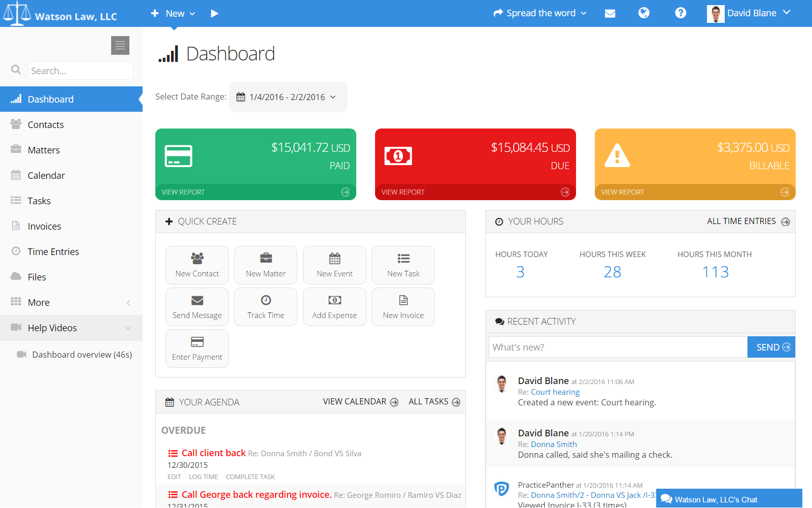This screenshot has width=812, height=508.
Task: Click Enter Payment quick create tile
Action: pyautogui.click(x=197, y=348)
